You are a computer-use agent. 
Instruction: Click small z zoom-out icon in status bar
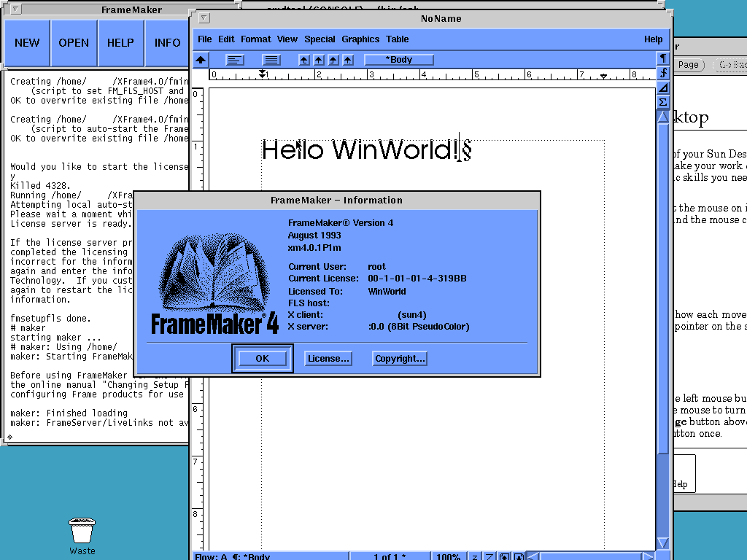coord(474,556)
